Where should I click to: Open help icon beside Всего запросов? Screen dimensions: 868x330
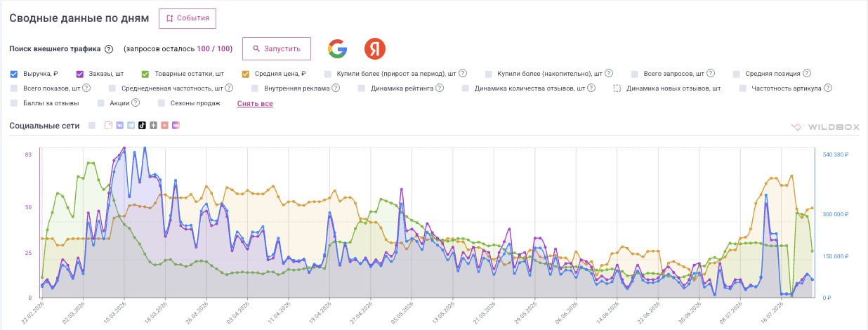tap(711, 73)
